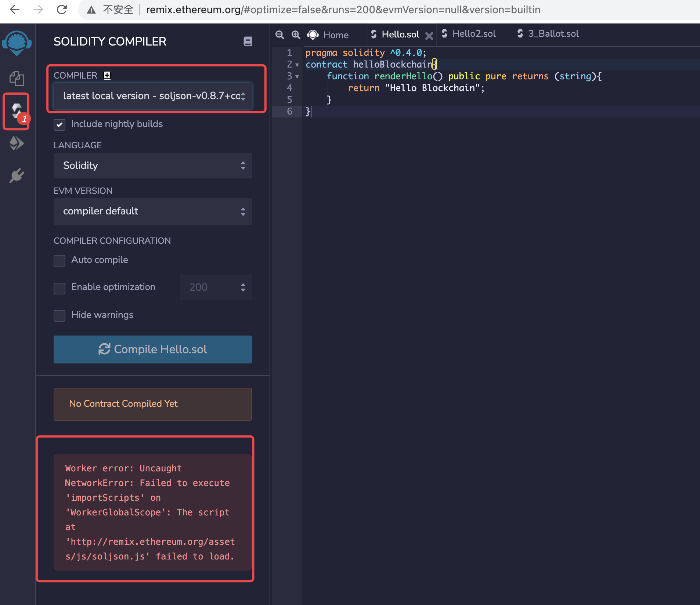Zoom out the editor font
The height and width of the screenshot is (605, 700).
(280, 35)
